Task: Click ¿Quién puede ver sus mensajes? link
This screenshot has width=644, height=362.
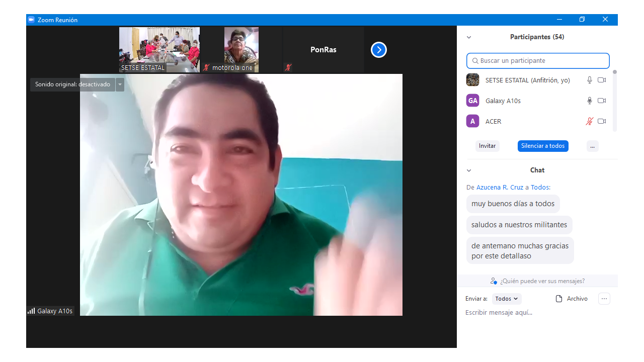Action: [x=542, y=281]
